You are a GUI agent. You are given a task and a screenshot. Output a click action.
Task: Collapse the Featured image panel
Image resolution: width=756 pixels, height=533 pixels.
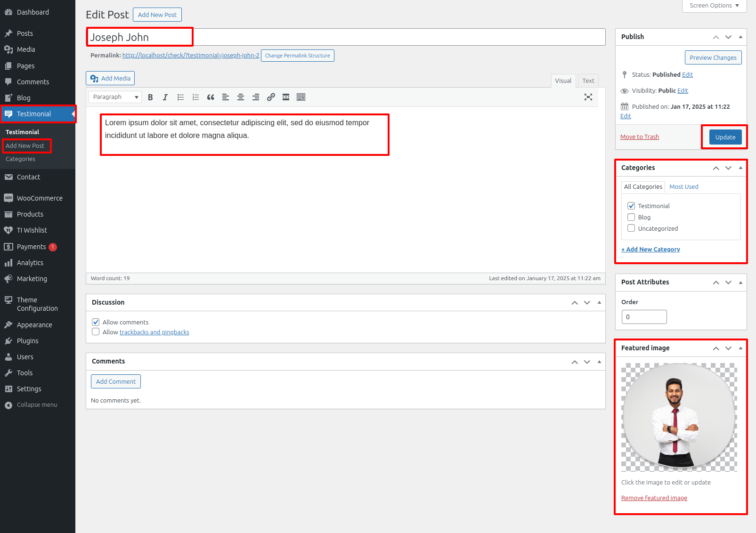tap(740, 348)
